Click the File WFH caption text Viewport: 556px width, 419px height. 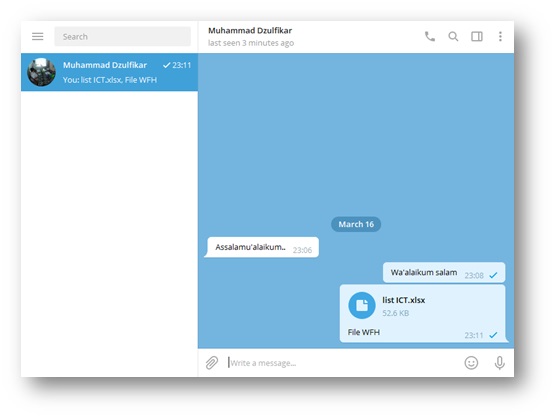363,332
